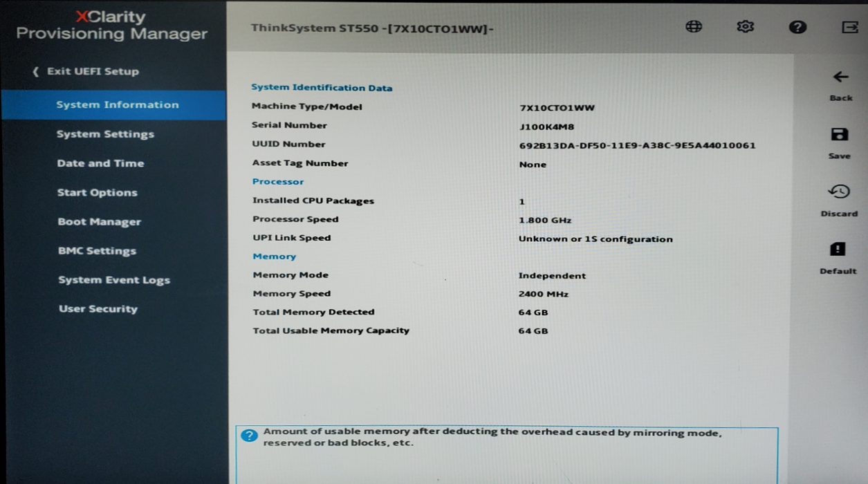Click the Memory Mode label
The width and height of the screenshot is (868, 484).
coord(290,275)
